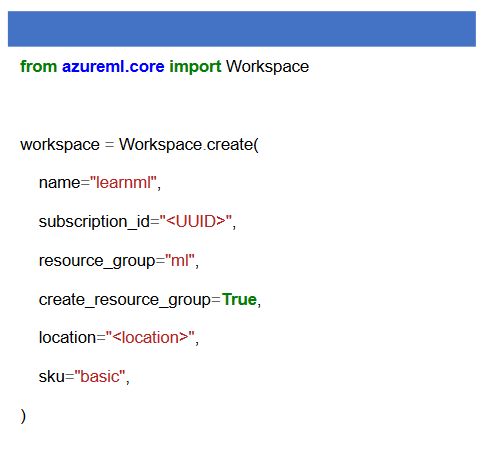This screenshot has width=488, height=450.
Task: Click the 'from' keyword
Action: tap(38, 66)
